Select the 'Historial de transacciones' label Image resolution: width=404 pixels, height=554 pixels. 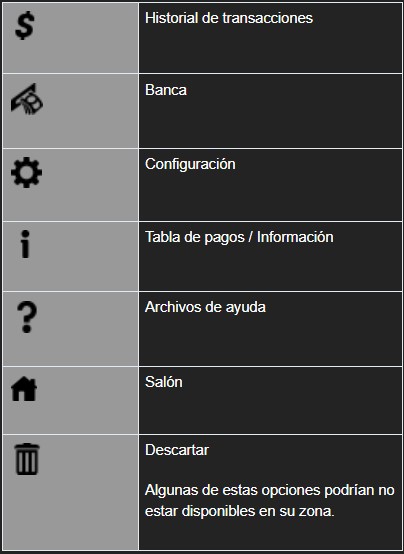tap(229, 18)
